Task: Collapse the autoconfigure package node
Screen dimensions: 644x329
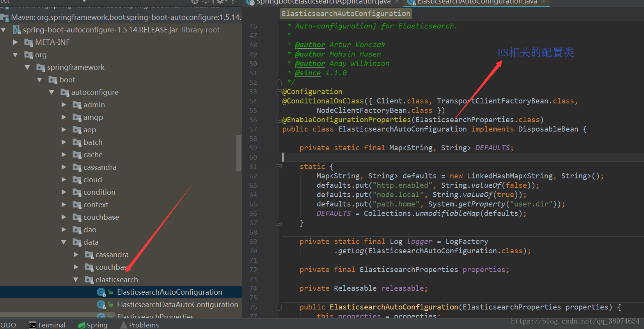Action: coord(51,92)
